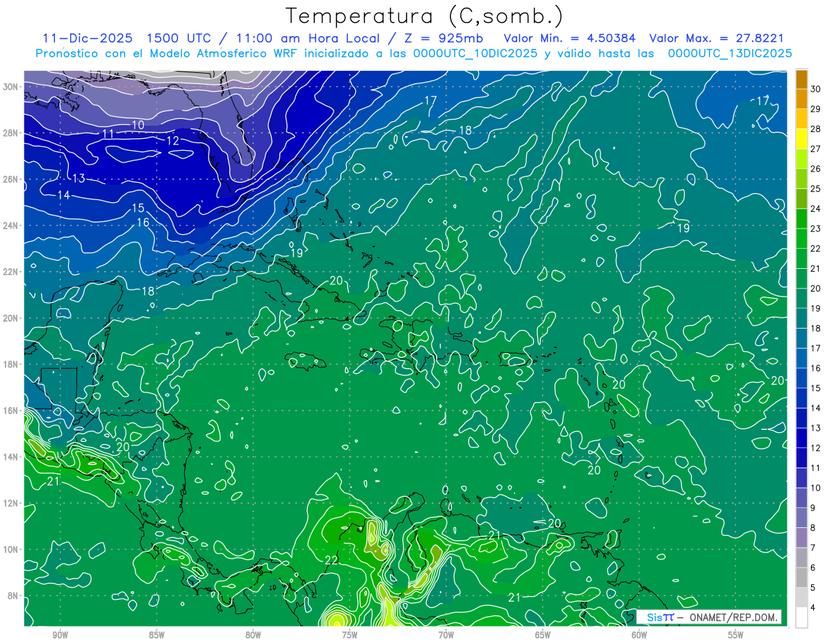834x644 pixels.
Task: Click the '8N' latitude label
Action: (13, 595)
